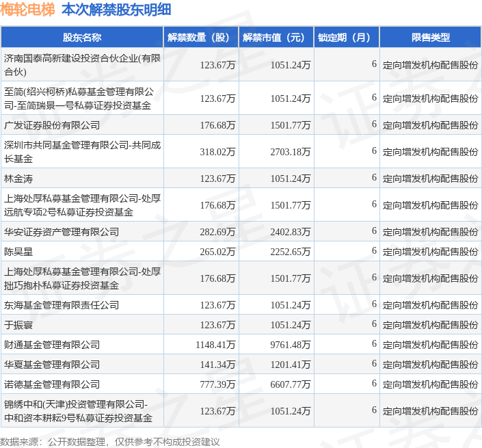The height and width of the screenshot is (448, 482).
Task: Select shareholder 华夏基金管理有限公司
Action: point(52,365)
